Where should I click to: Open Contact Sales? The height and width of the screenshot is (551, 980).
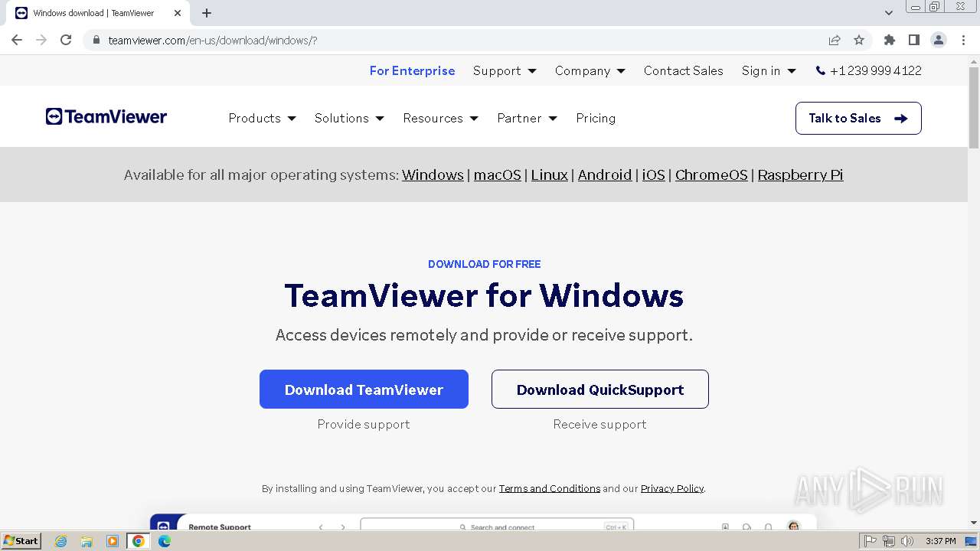pos(683,70)
